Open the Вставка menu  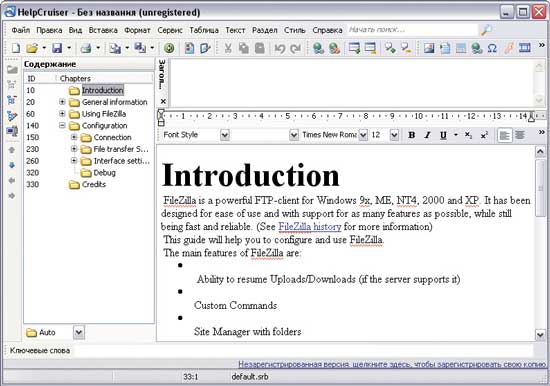pos(103,30)
